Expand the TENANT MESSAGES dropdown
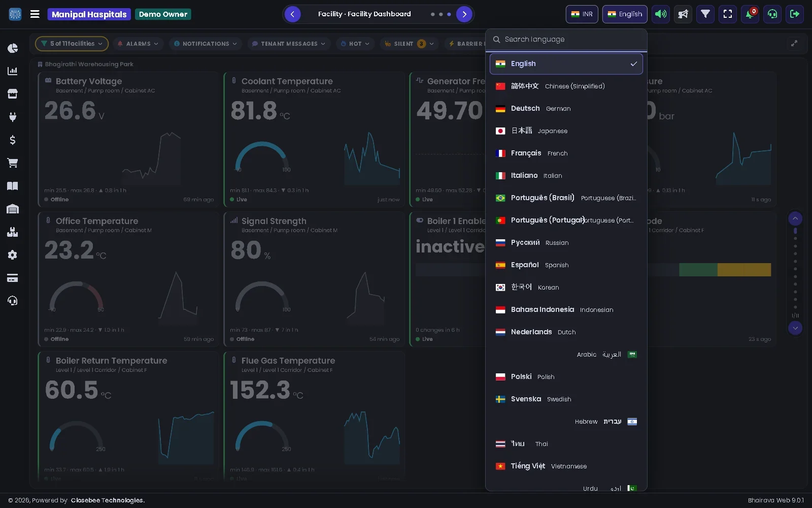812x508 pixels. click(x=289, y=44)
